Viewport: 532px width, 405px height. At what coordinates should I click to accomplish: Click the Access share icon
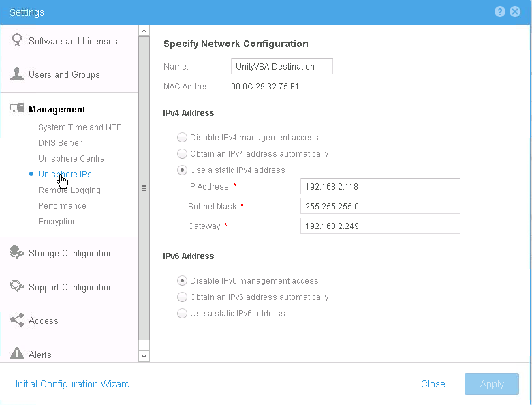point(17,320)
